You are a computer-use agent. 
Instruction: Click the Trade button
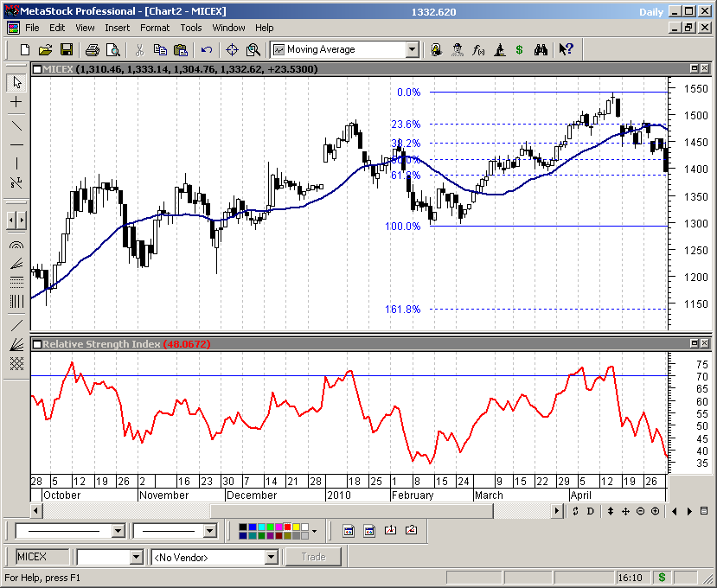click(x=313, y=557)
